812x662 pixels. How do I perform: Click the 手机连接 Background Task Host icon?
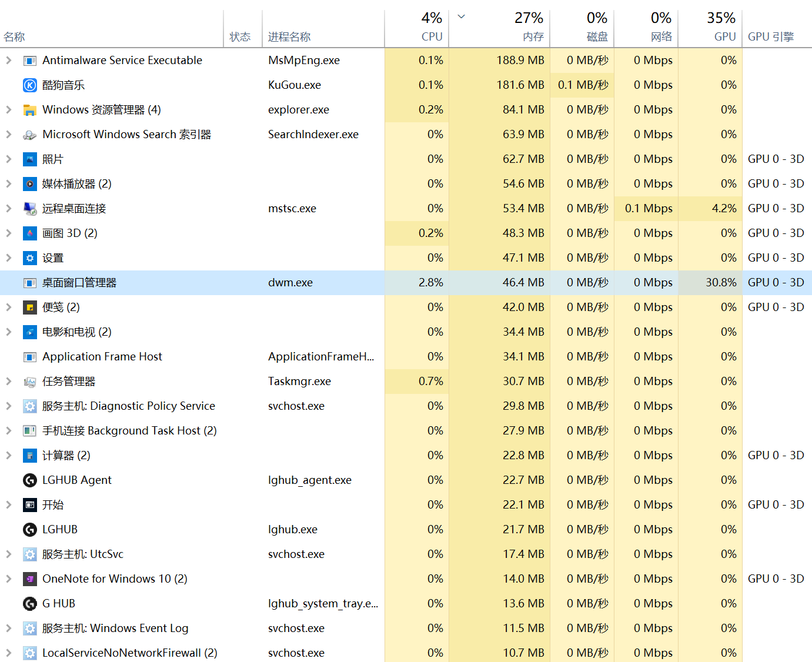[29, 431]
